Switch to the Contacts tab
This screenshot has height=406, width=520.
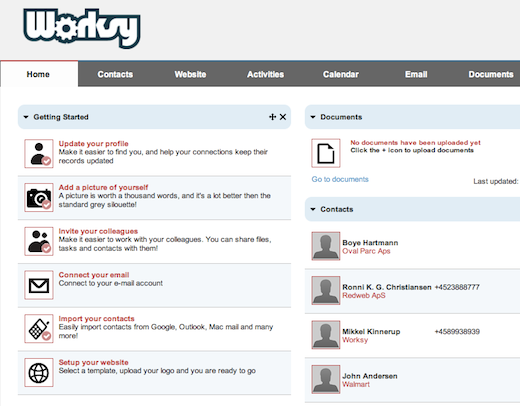(x=115, y=74)
